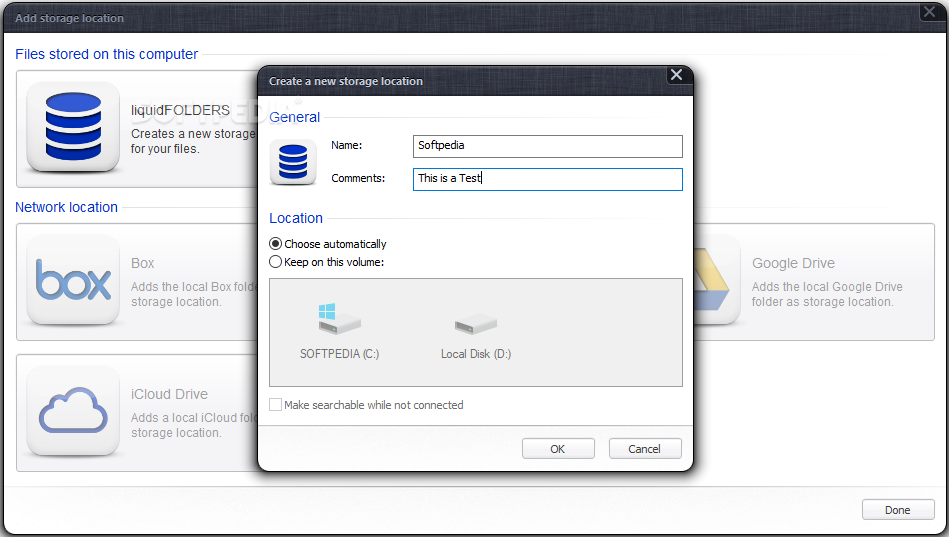Click the Google Drive icon in background window

coord(717,280)
